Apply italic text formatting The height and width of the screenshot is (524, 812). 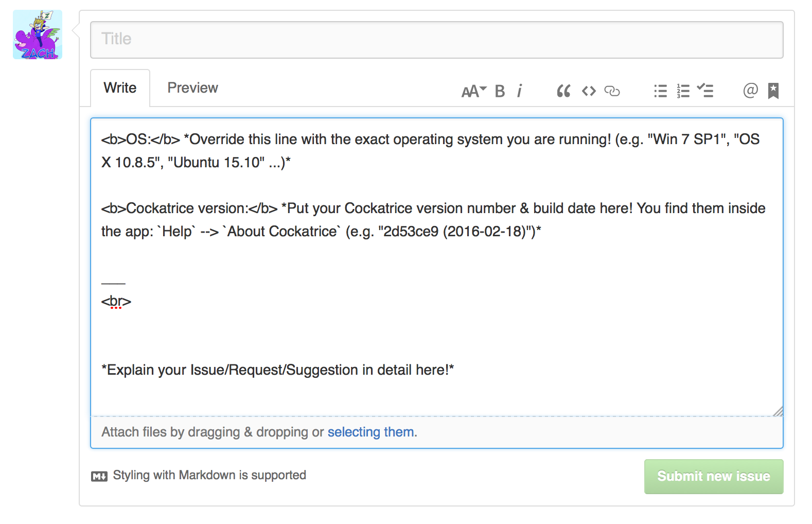pos(520,91)
